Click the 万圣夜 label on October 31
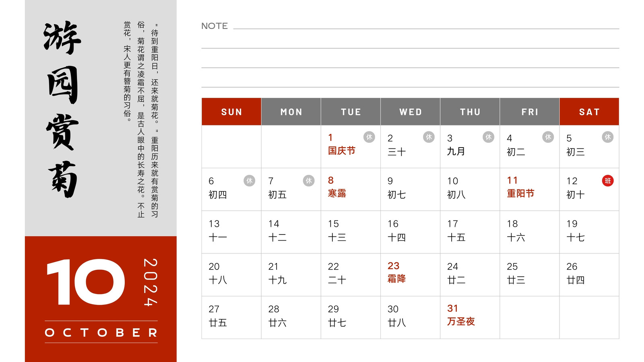The height and width of the screenshot is (362, 644). tap(461, 321)
